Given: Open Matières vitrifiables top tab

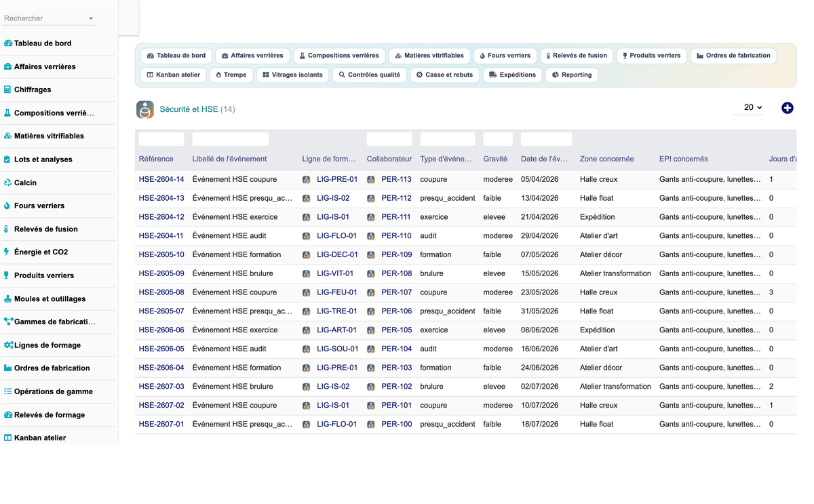Looking at the screenshot, I should [429, 56].
